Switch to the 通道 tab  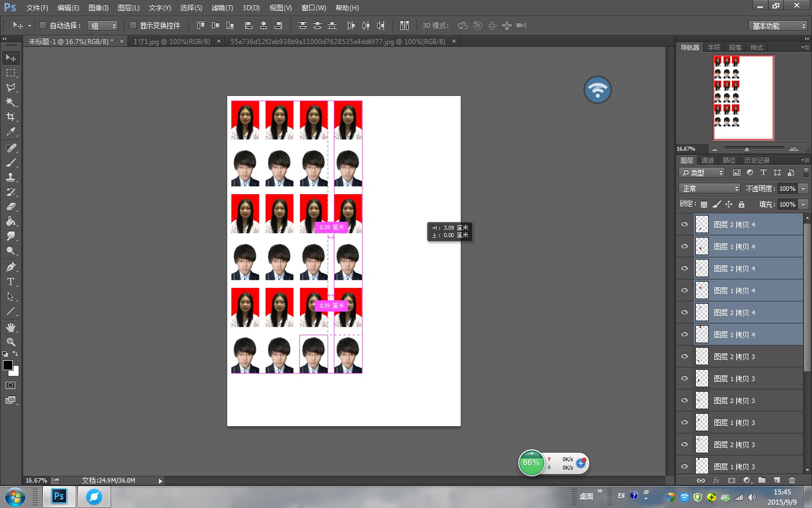coord(707,160)
